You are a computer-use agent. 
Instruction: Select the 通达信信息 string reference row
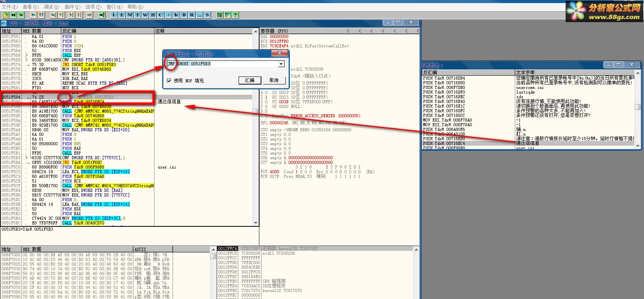[528, 143]
